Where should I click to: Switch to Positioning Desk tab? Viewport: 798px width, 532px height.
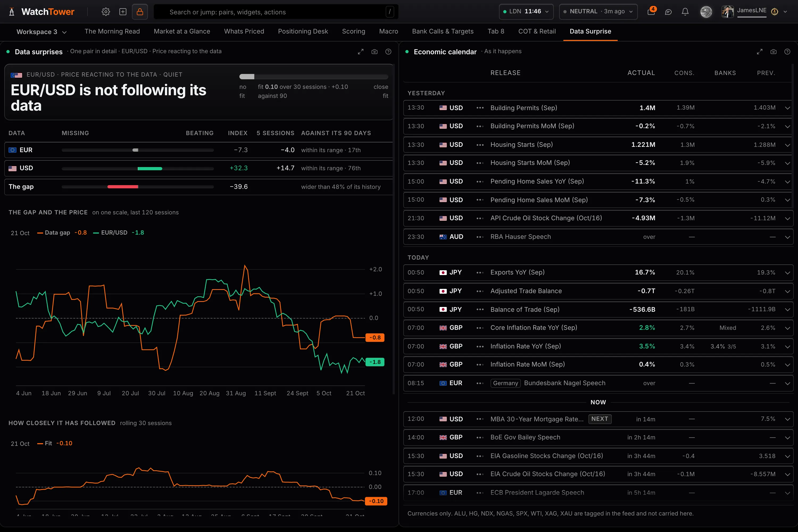[303, 32]
